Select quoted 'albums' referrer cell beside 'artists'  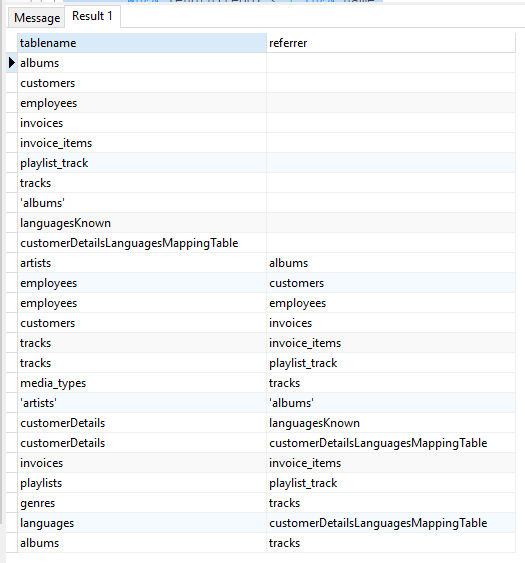pos(391,403)
